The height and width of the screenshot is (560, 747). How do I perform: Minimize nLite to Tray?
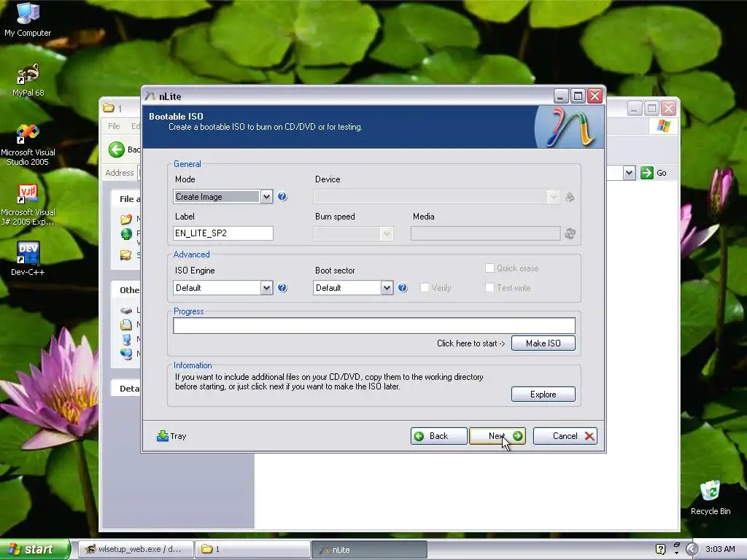(171, 436)
